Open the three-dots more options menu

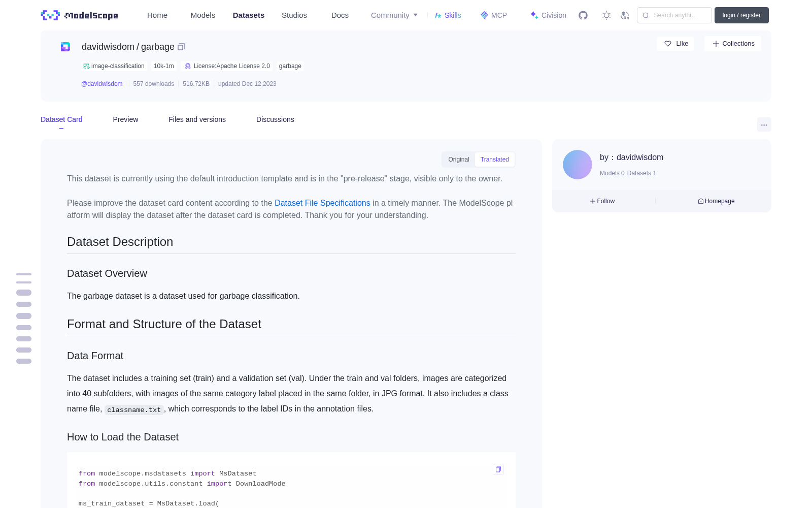(764, 124)
